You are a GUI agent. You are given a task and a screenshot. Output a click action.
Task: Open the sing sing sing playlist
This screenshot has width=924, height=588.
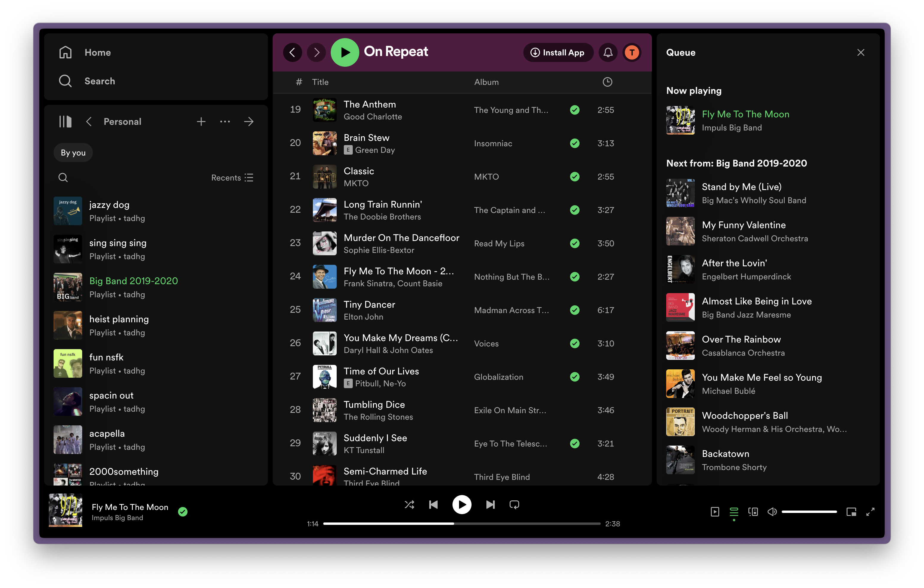pos(156,249)
